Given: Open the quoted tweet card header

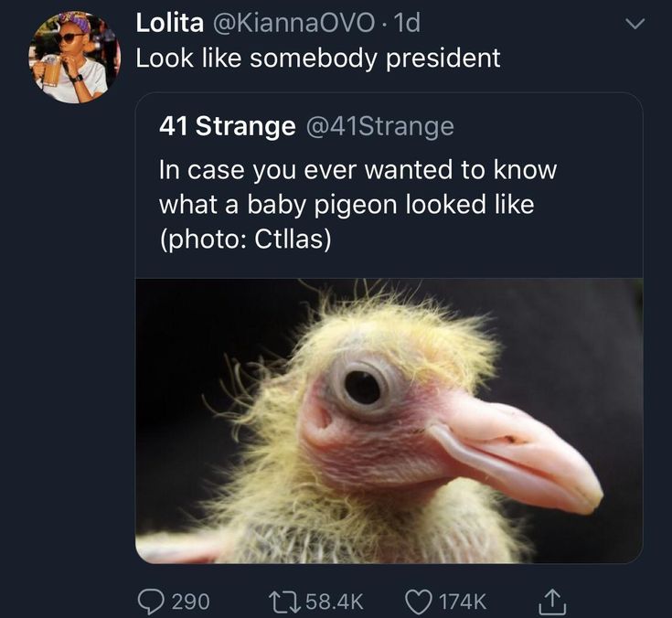Looking at the screenshot, I should [x=306, y=126].
